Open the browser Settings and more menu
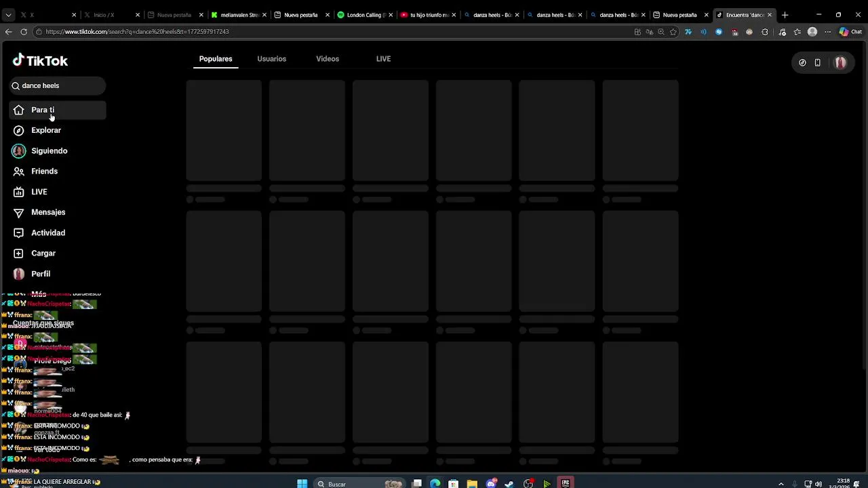 tap(827, 32)
